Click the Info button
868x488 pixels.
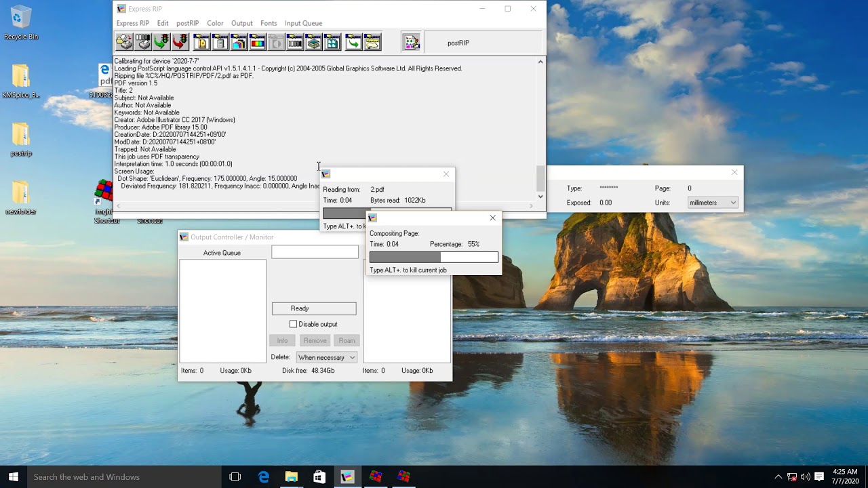click(x=282, y=340)
